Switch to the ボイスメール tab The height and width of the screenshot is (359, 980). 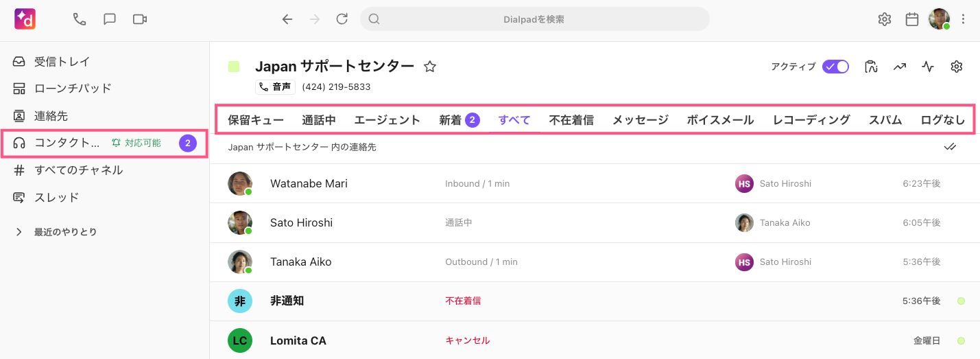click(720, 120)
